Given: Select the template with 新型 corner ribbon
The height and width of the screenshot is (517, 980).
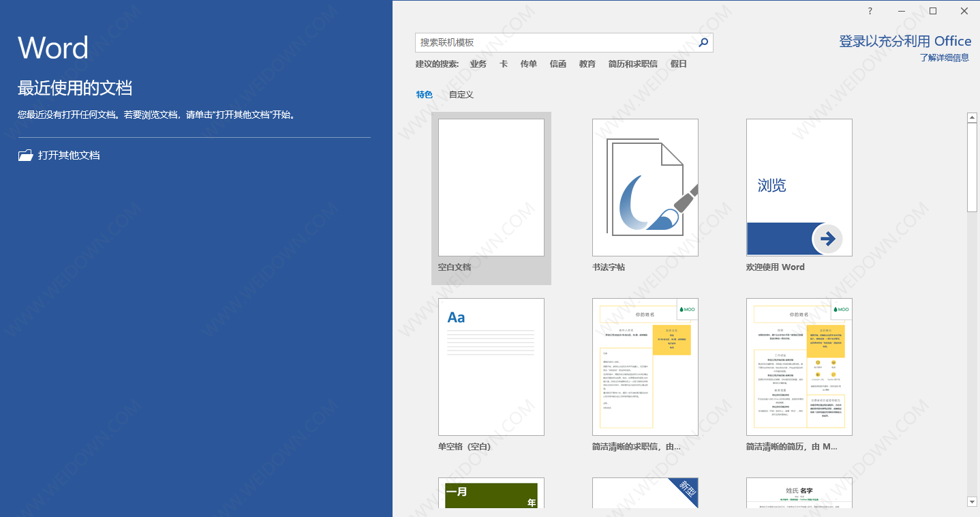Looking at the screenshot, I should (x=645, y=493).
